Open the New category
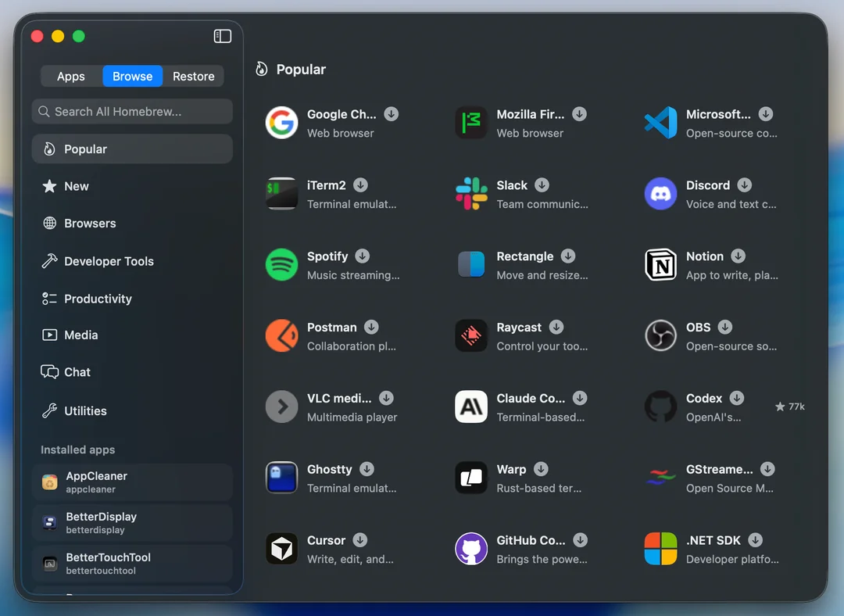This screenshot has height=616, width=844. click(x=132, y=186)
